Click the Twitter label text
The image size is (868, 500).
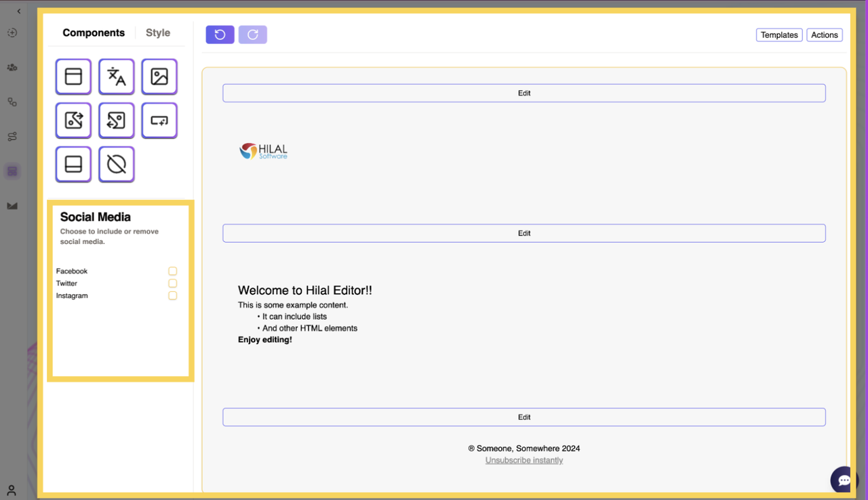pyautogui.click(x=66, y=283)
